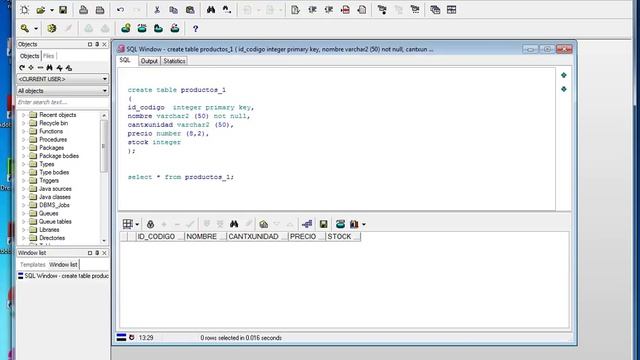Open the dropdown arrow beside Open file icon

coord(51,10)
